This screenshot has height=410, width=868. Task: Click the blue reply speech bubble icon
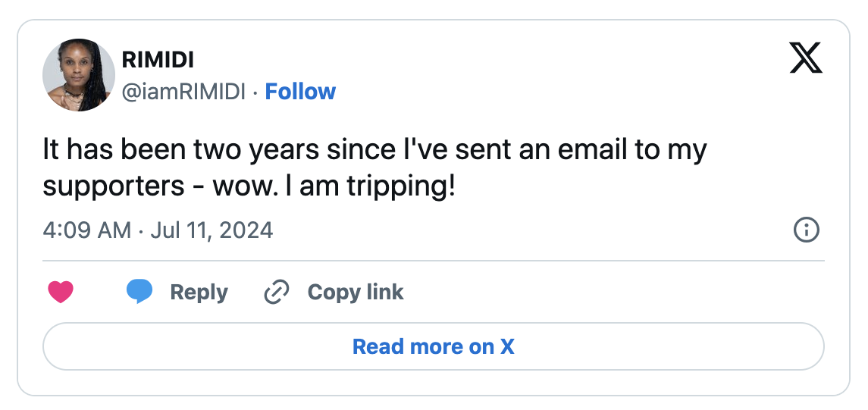tap(139, 292)
